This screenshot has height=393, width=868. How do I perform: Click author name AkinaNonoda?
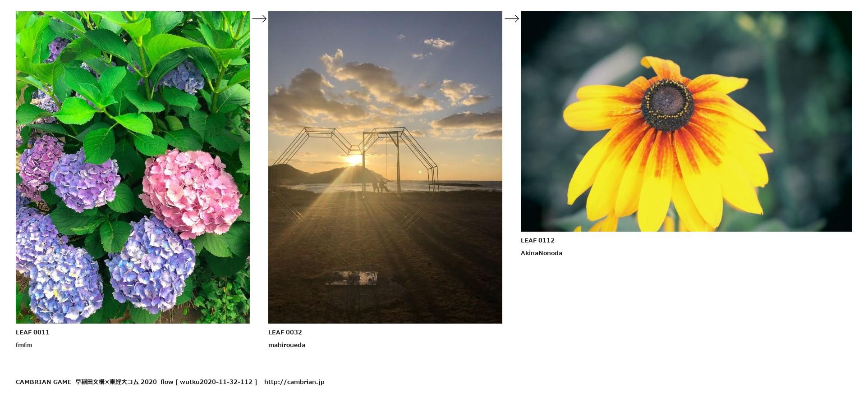tap(541, 253)
